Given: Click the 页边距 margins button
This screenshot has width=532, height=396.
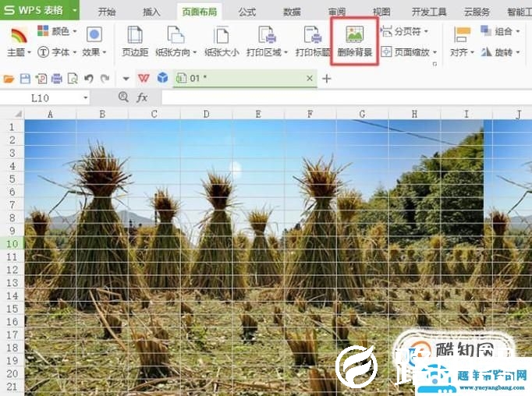Looking at the screenshot, I should pos(135,41).
